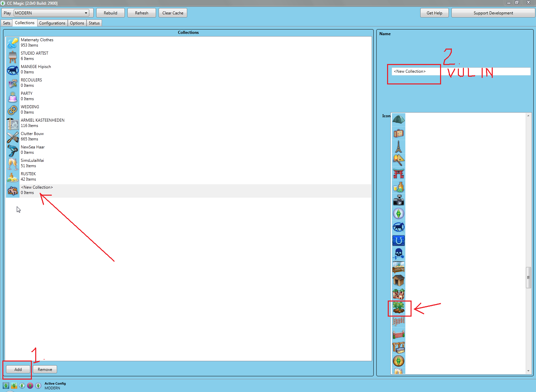Open the Options tab
This screenshot has height=392, width=536.
click(77, 23)
